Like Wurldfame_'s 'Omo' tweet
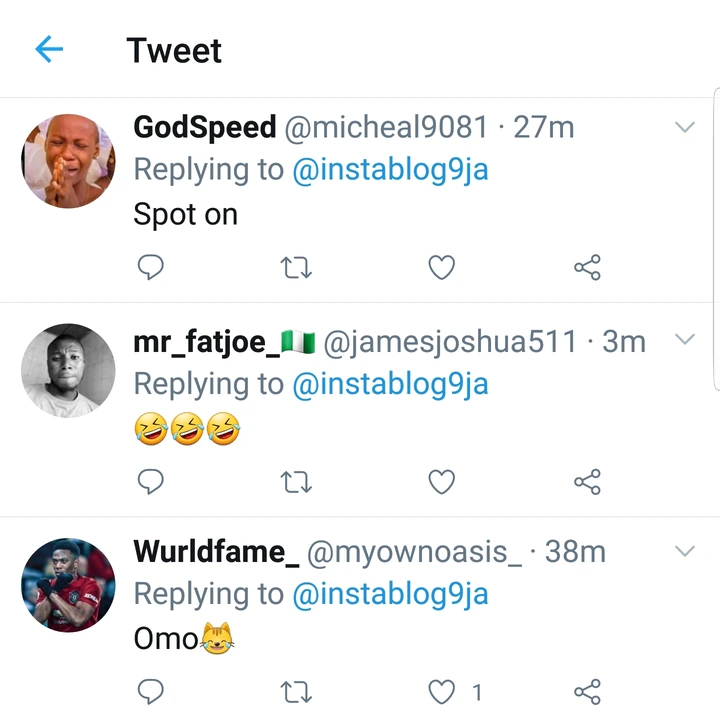Image resolution: width=720 pixels, height=725 pixels. click(x=441, y=691)
